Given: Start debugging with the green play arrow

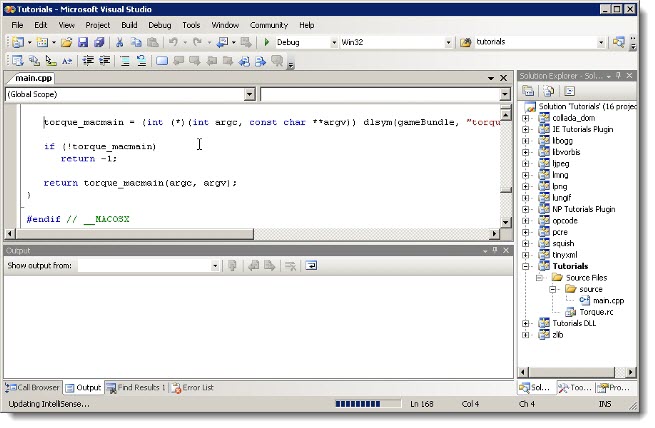Looking at the screenshot, I should [267, 43].
